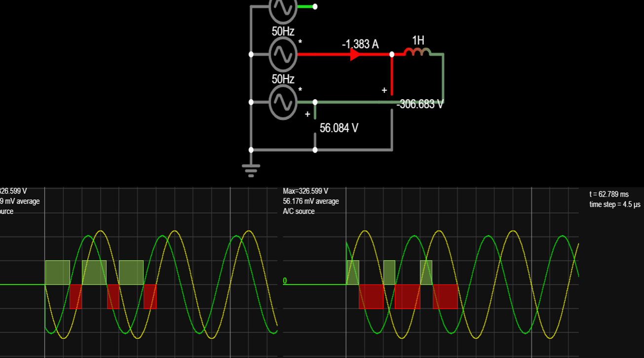The image size is (644, 358).
Task: Click the 56.176 mV average scope text
Action: click(311, 201)
